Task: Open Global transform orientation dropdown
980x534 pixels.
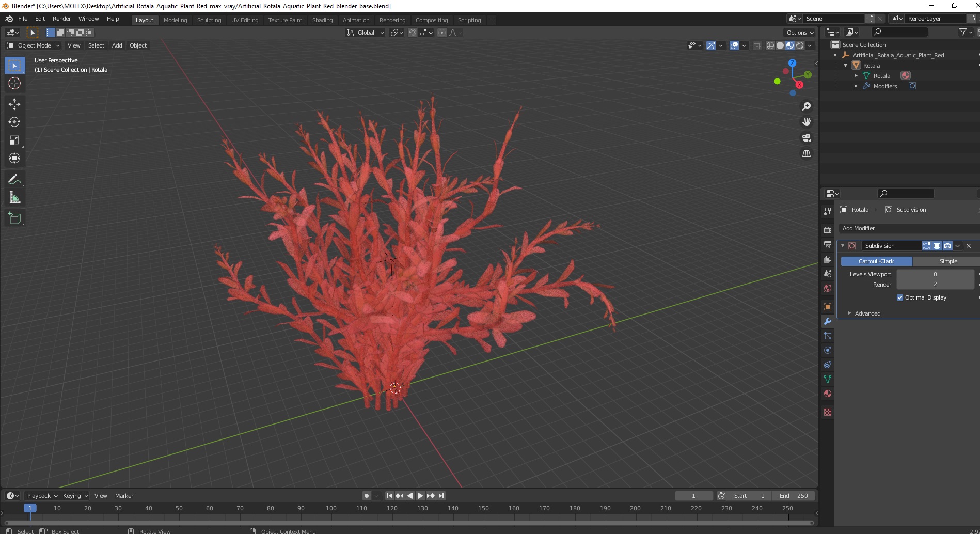Action: pyautogui.click(x=365, y=33)
